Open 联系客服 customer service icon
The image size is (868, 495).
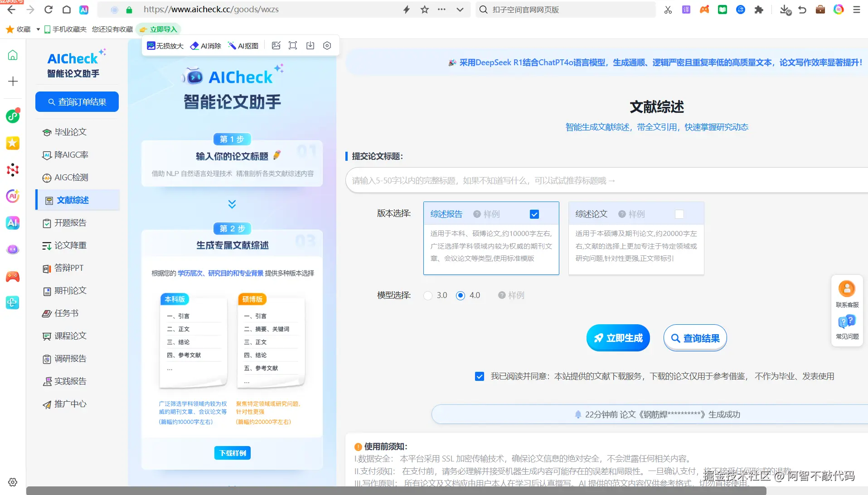point(847,293)
